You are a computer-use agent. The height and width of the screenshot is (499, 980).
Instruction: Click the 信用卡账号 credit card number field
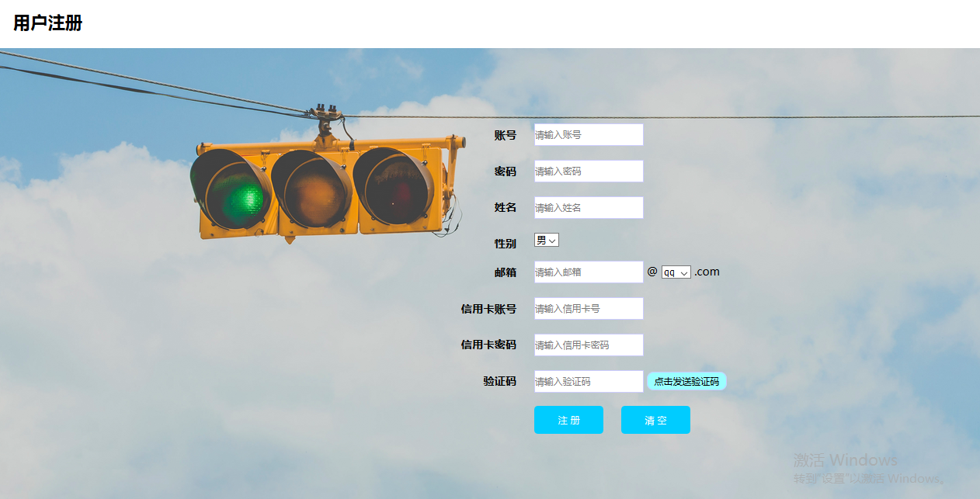click(589, 308)
